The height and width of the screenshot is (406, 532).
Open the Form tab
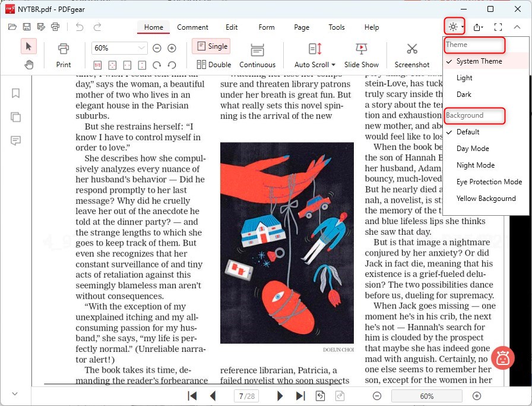[x=267, y=27]
